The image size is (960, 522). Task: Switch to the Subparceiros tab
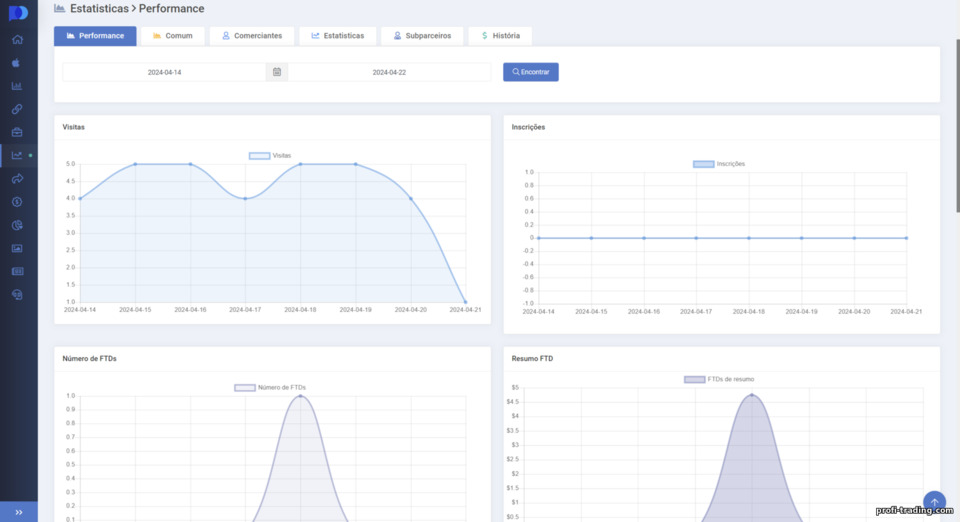click(422, 35)
